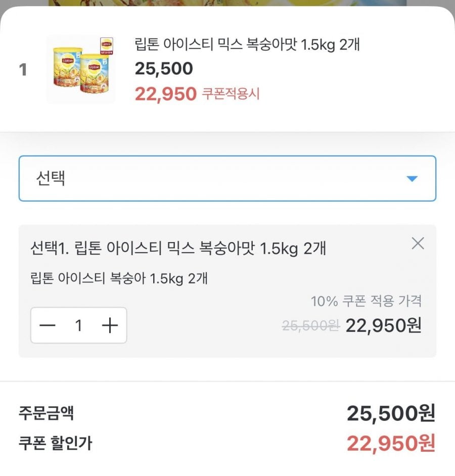Image resolution: width=455 pixels, height=476 pixels.
Task: Decrease quantity with the minus button
Action: 48,325
